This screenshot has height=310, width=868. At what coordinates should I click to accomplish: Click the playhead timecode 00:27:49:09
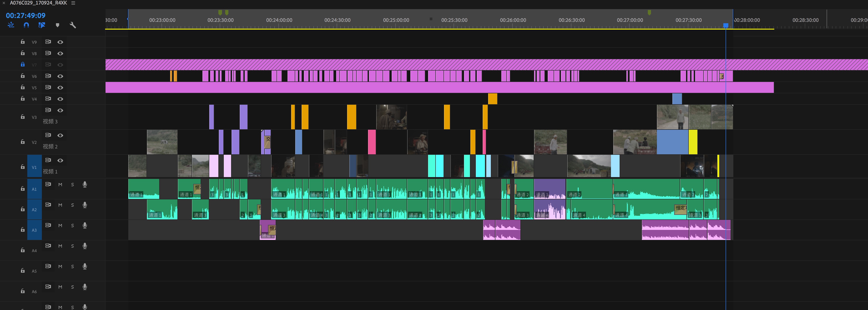pyautogui.click(x=26, y=15)
